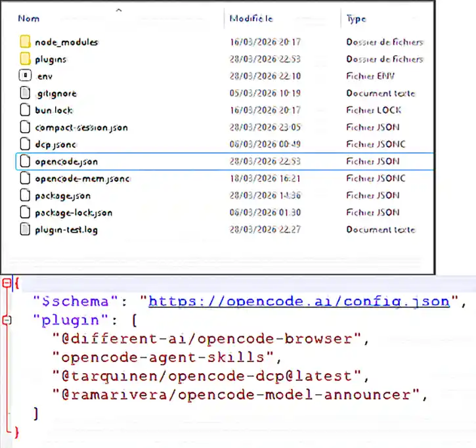The width and height of the screenshot is (476, 448).
Task: Click the bun.lock file name
Action: 54,110
